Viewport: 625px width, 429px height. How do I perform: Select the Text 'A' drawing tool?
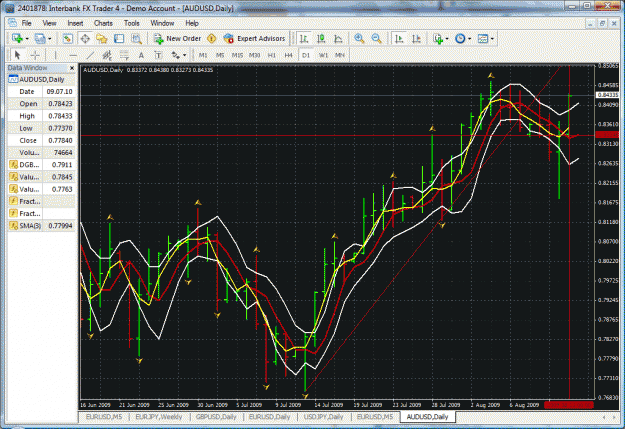pyautogui.click(x=141, y=55)
